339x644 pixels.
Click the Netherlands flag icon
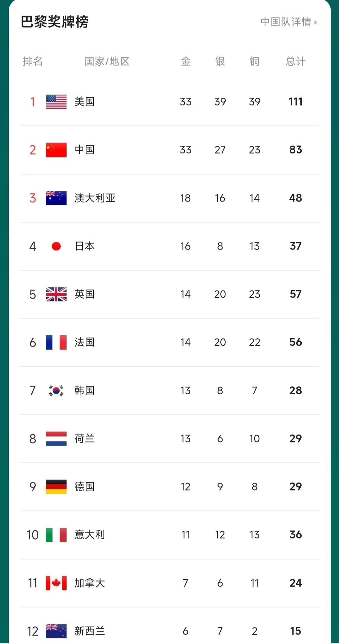click(x=56, y=439)
